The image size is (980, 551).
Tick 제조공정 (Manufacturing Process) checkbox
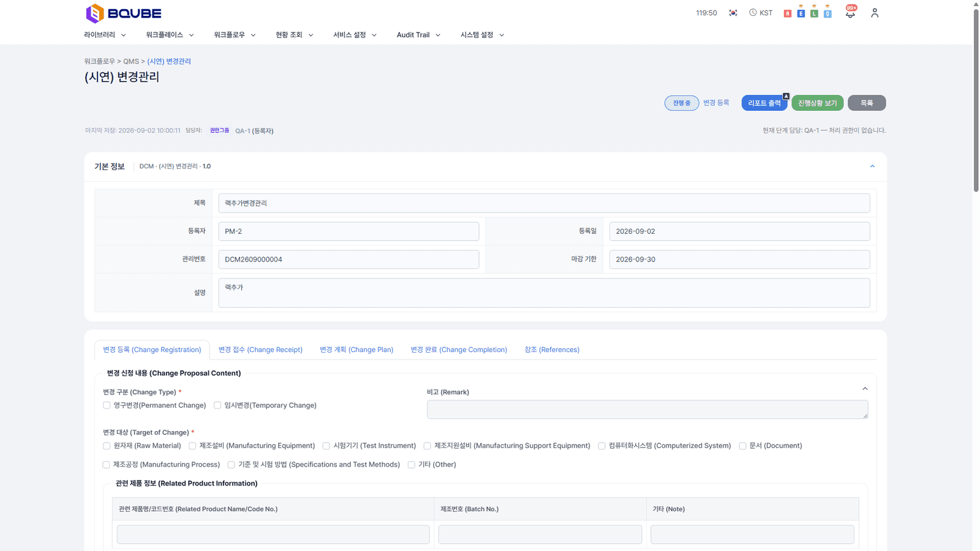coord(107,465)
